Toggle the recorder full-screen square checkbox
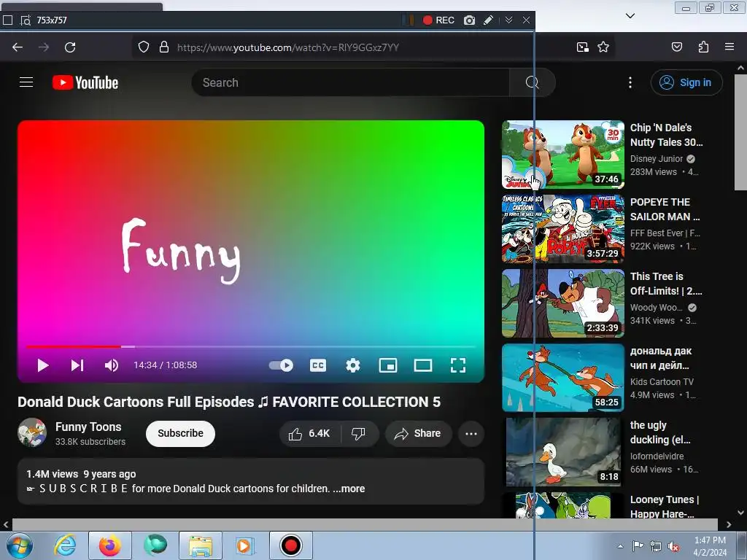This screenshot has height=560, width=747. [x=7, y=20]
